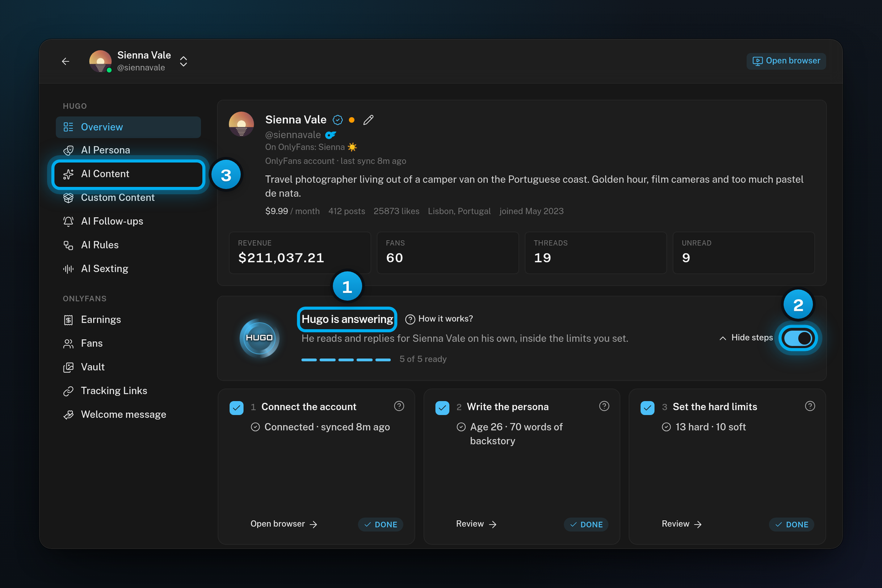The height and width of the screenshot is (588, 882).
Task: Click Review link on Set the hard limits card
Action: click(x=682, y=524)
